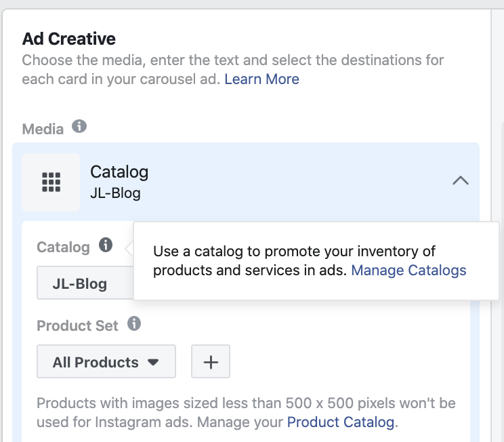The width and height of the screenshot is (504, 442).
Task: Click the carousel ad description text
Action: point(233,69)
